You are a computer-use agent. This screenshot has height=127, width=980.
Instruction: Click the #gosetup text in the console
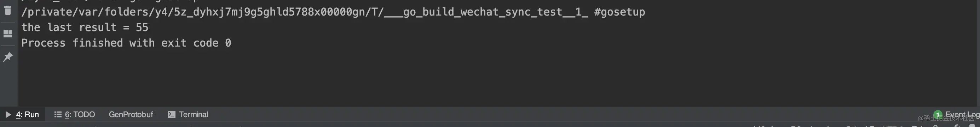[x=620, y=12]
